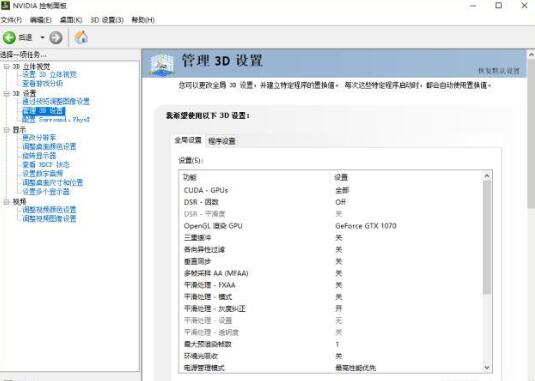Select the CUDA - GPUs setting row
The width and height of the screenshot is (535, 381).
coord(331,190)
